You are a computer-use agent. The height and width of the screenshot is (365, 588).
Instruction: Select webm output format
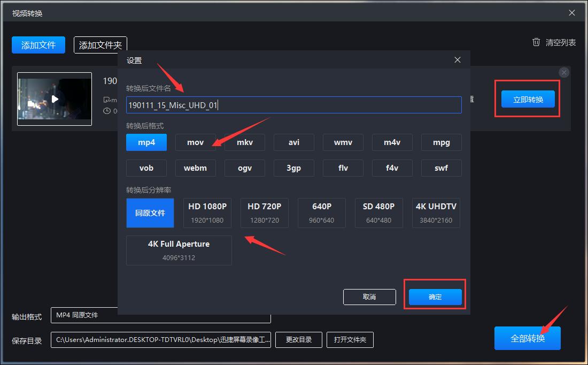coord(196,168)
